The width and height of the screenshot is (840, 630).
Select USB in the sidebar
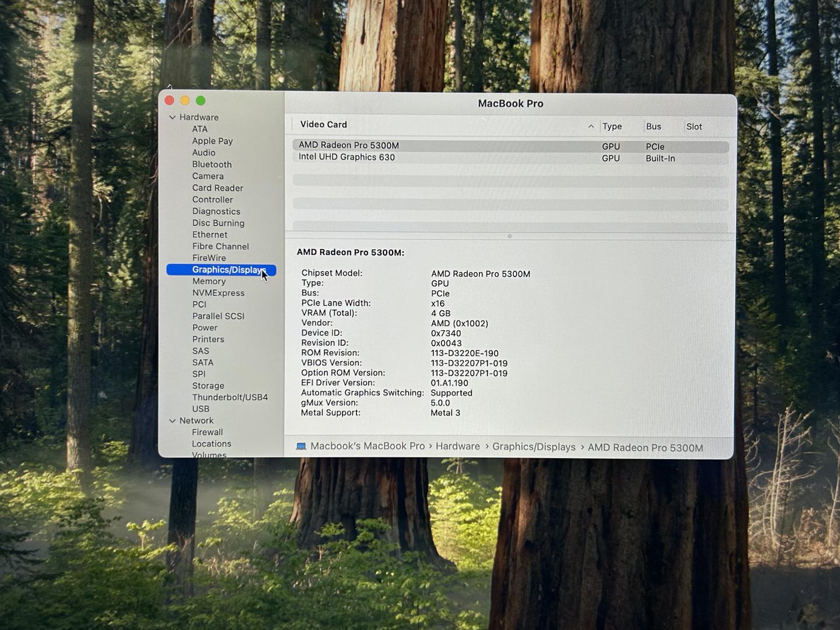tap(201, 409)
